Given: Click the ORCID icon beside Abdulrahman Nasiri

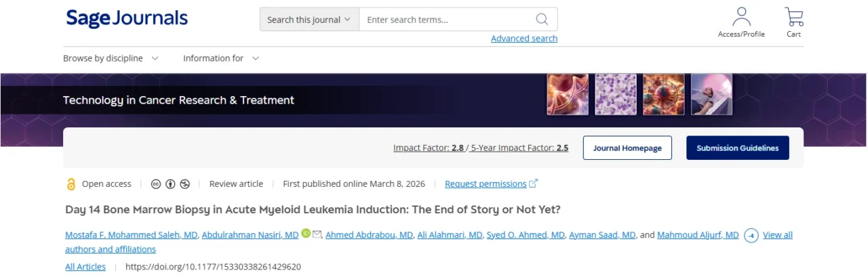Looking at the screenshot, I should click(306, 234).
